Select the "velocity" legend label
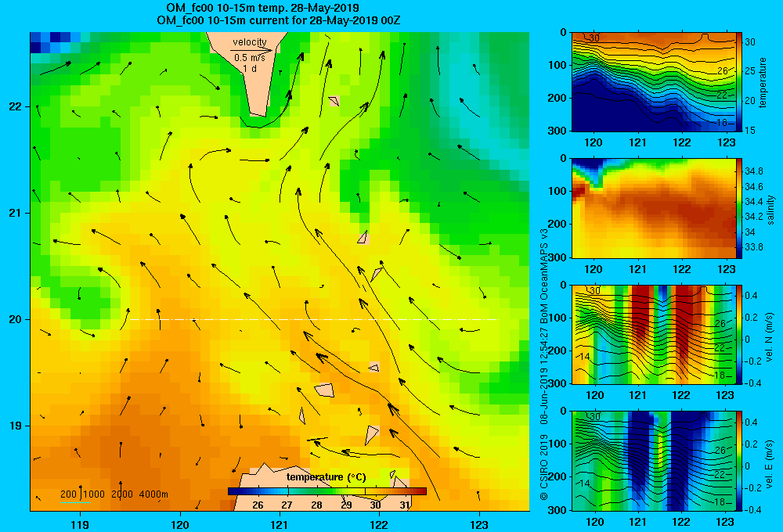The height and width of the screenshot is (532, 783). [x=250, y=42]
